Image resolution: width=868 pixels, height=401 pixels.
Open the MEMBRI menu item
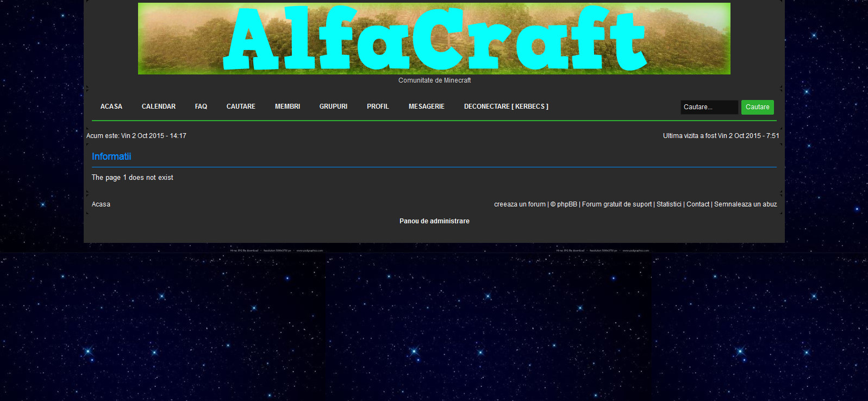tap(288, 106)
